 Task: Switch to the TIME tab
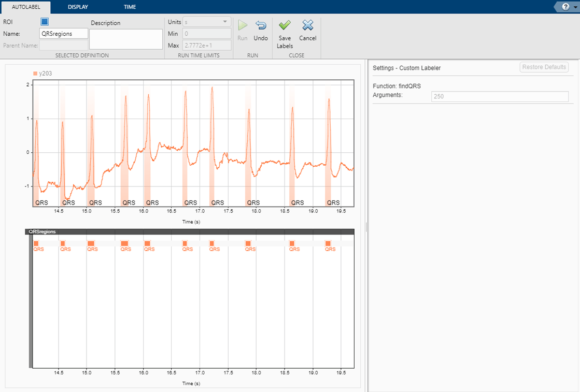[x=130, y=7]
